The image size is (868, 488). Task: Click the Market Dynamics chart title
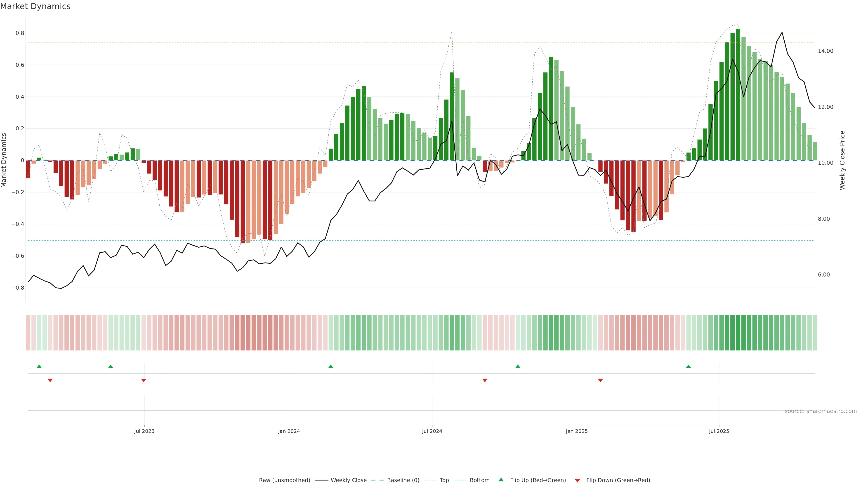35,6
